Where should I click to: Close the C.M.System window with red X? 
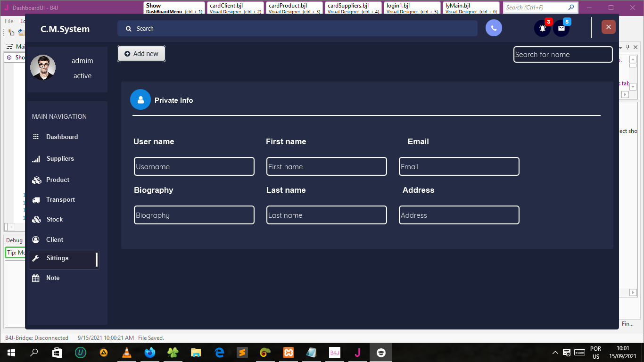point(609,27)
